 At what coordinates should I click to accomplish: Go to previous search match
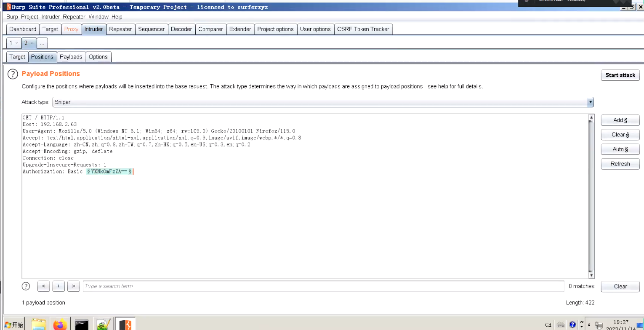tap(44, 286)
